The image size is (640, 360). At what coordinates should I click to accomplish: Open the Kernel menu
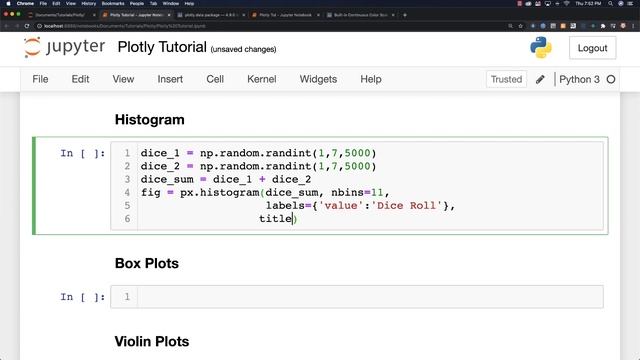click(x=262, y=79)
